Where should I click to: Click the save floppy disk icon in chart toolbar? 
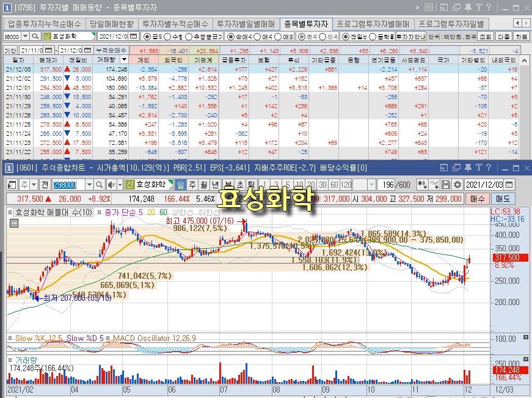tap(446, 185)
